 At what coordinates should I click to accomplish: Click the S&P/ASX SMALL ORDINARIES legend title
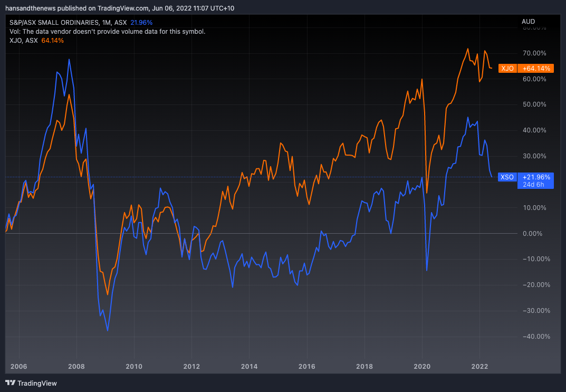click(x=53, y=23)
